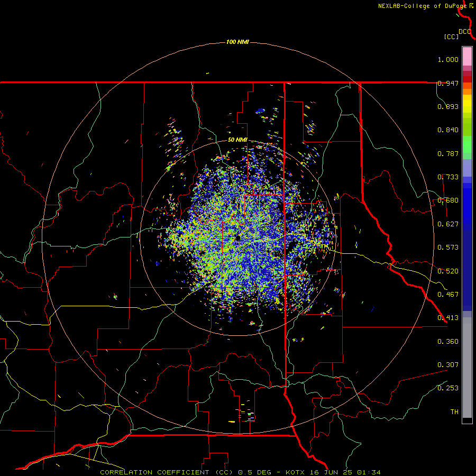The height and width of the screenshot is (476, 476).
Task: Click the 0.893 color scale value
Action: pyautogui.click(x=448, y=106)
